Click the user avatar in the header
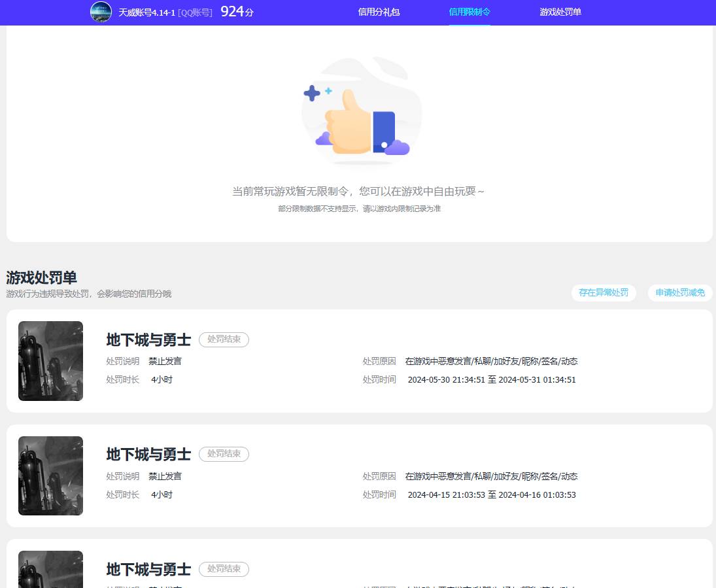 point(101,12)
